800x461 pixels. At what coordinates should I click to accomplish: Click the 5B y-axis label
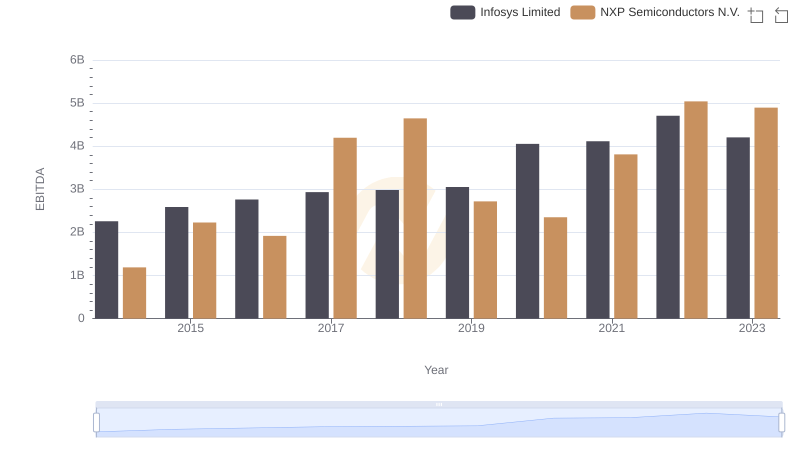point(77,103)
